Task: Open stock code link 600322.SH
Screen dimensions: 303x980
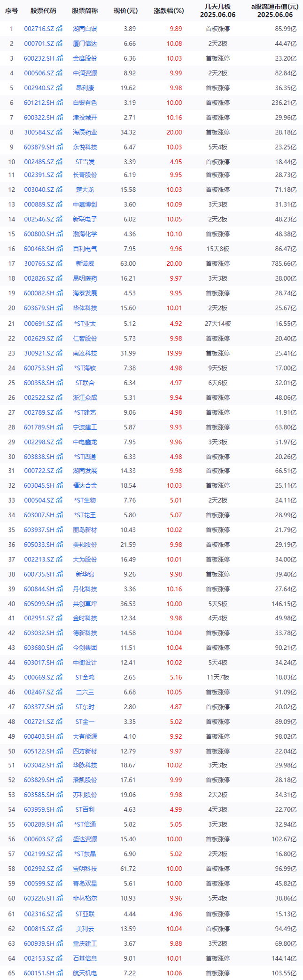Action: point(39,118)
